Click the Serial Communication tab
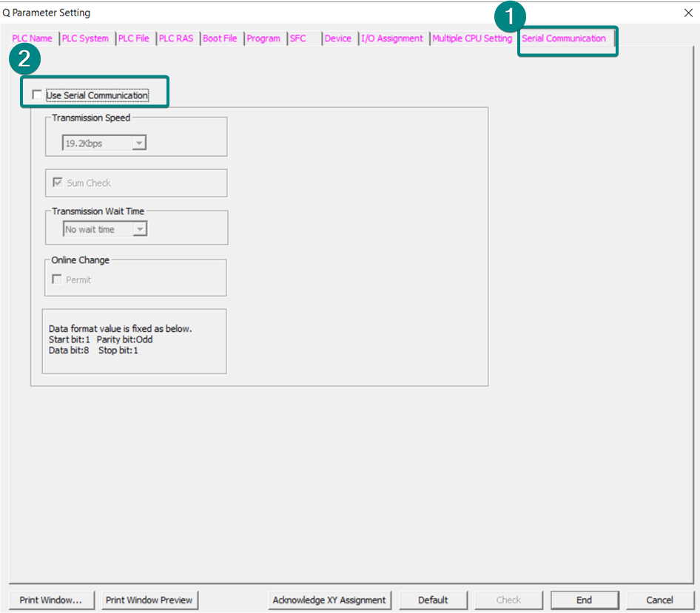Screen dimensions: 700x613 coord(564,38)
